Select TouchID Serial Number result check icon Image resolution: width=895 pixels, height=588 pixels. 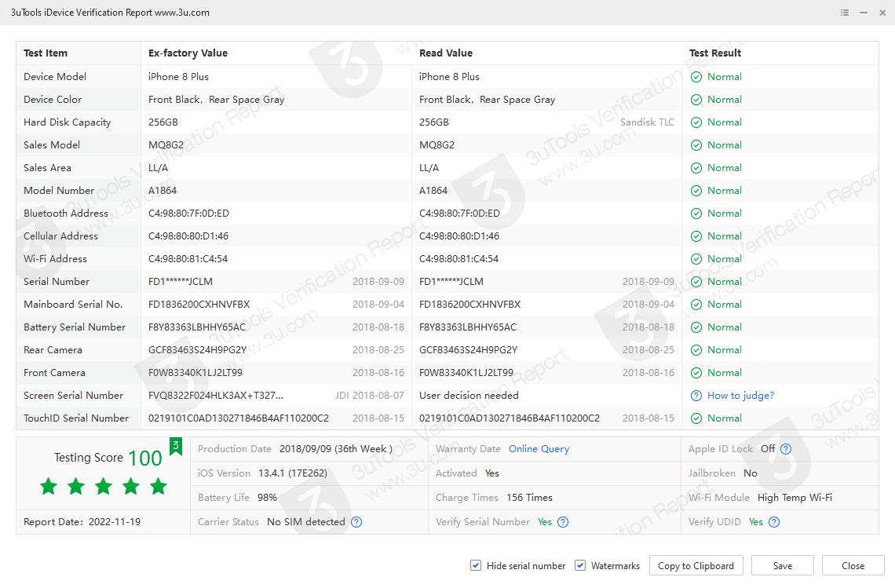696,418
